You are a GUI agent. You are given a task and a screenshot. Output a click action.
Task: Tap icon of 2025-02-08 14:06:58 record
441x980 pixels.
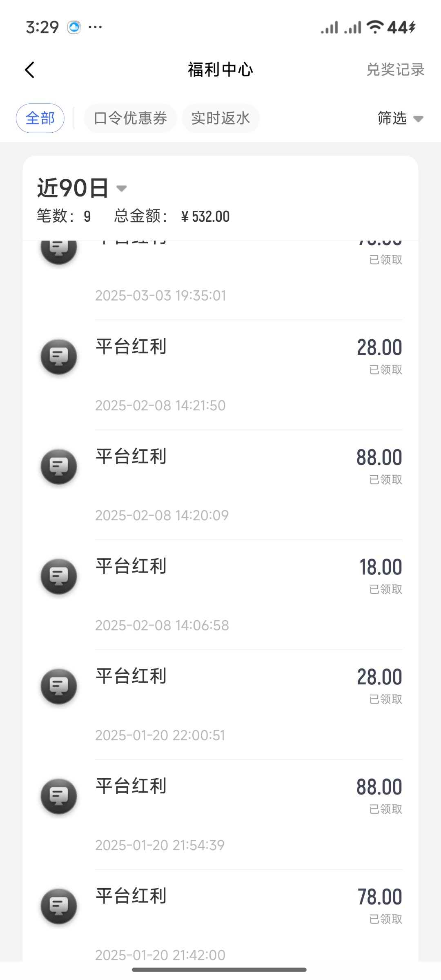(x=59, y=576)
